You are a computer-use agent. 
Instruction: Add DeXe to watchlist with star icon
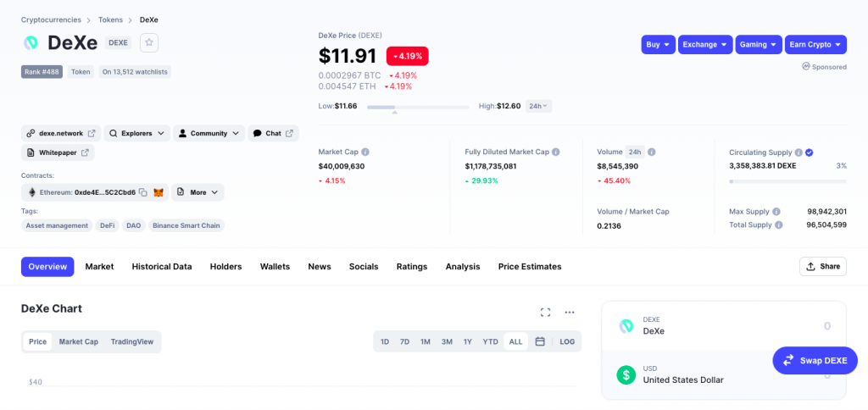pyautogui.click(x=149, y=42)
